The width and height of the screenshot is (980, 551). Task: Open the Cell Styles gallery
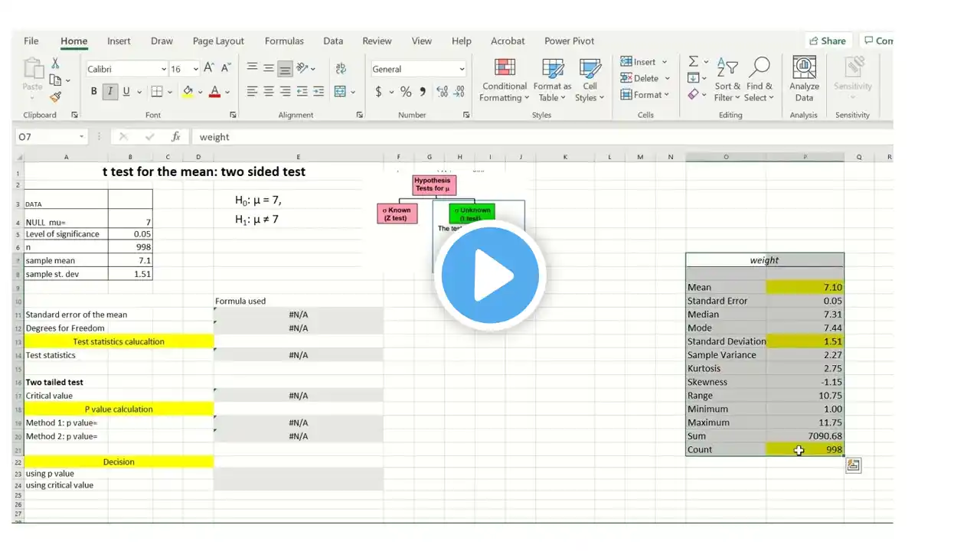590,79
